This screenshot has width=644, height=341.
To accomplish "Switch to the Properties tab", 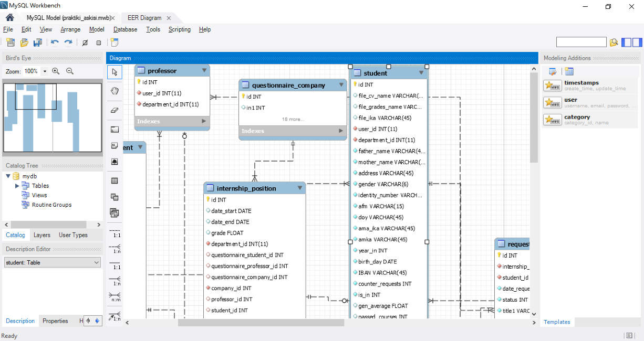I will point(55,321).
